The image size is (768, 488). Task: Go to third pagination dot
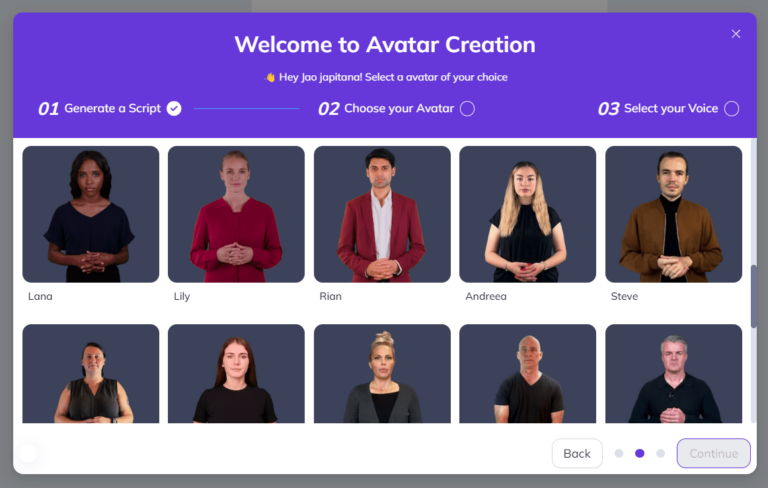(660, 453)
